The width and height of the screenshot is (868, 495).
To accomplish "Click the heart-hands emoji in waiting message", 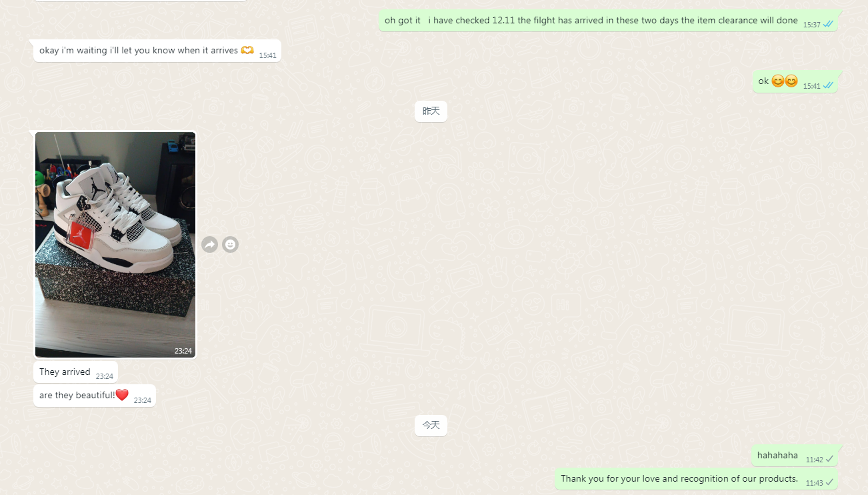I will [x=247, y=50].
